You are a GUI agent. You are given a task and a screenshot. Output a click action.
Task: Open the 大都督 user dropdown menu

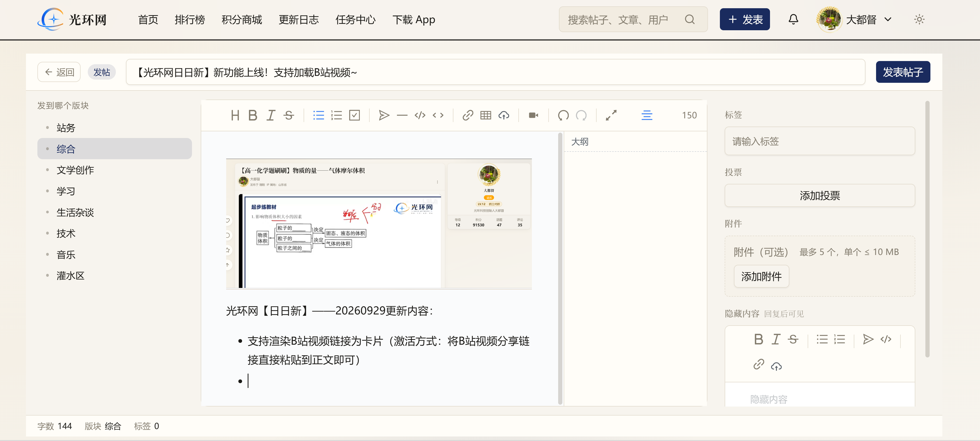tap(854, 19)
